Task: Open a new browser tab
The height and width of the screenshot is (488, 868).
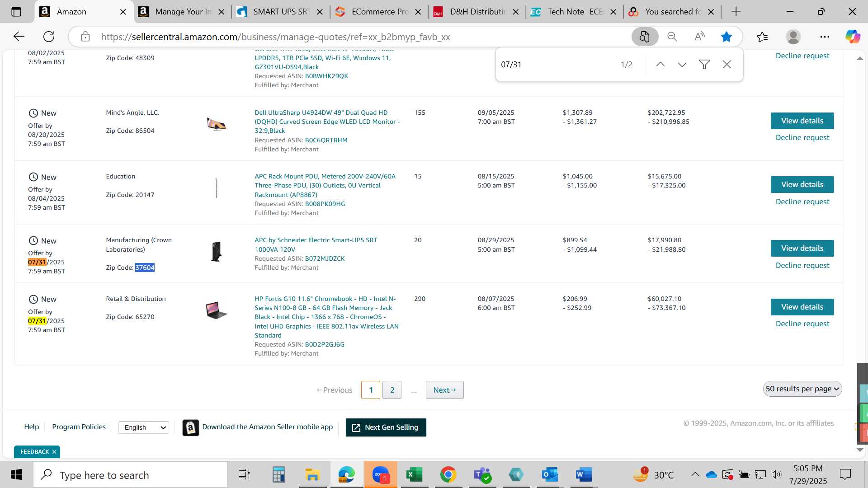Action: point(736,12)
